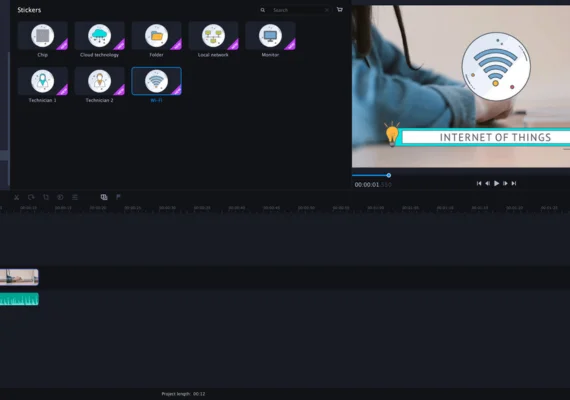Play the preview video
The height and width of the screenshot is (400, 570).
point(496,183)
